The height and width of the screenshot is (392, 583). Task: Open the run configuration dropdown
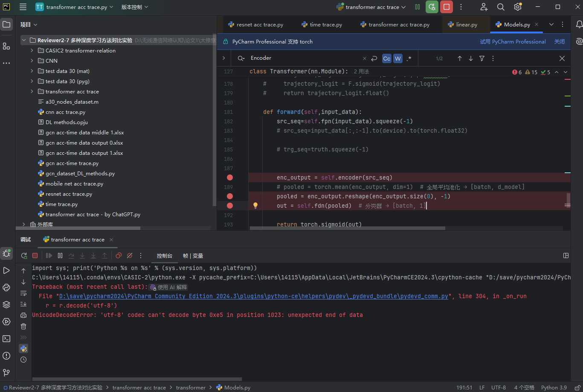coord(371,7)
